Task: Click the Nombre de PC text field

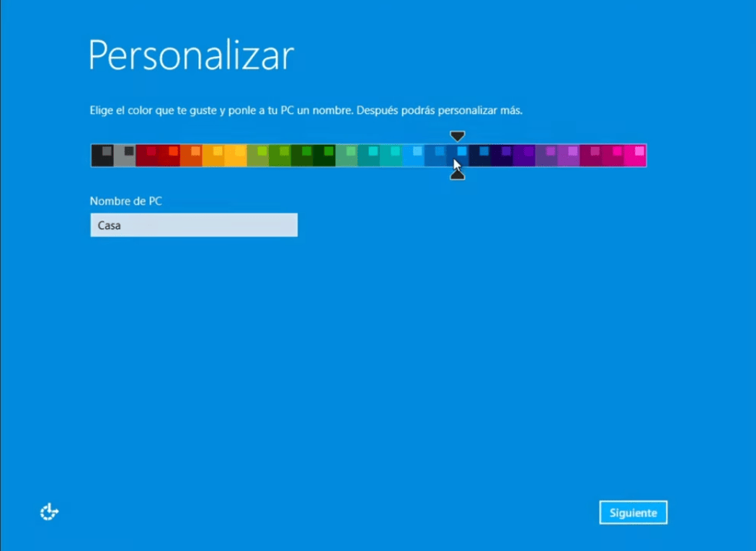Action: tap(193, 225)
